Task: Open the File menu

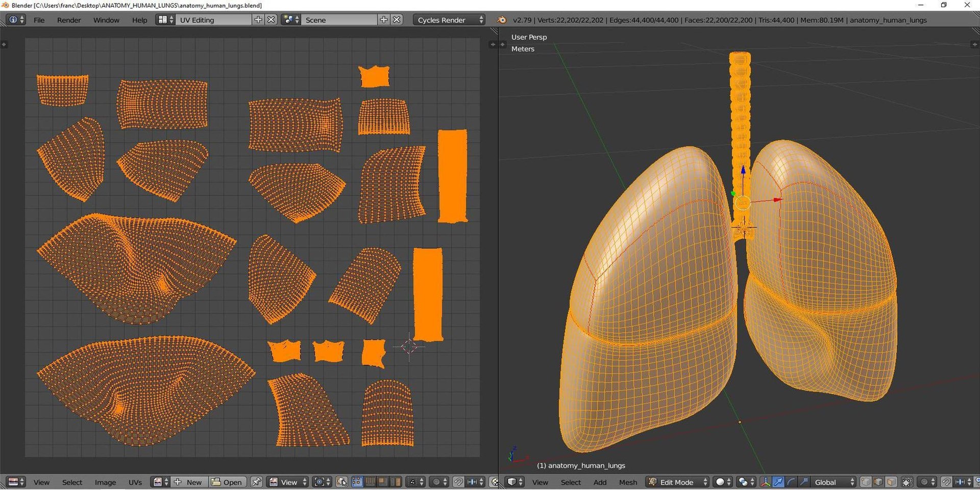Action: click(x=39, y=20)
